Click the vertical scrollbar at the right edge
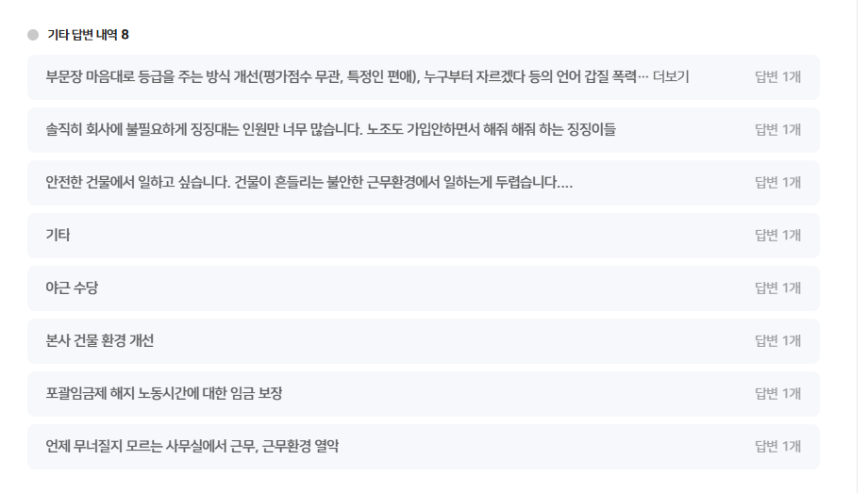 (857, 246)
